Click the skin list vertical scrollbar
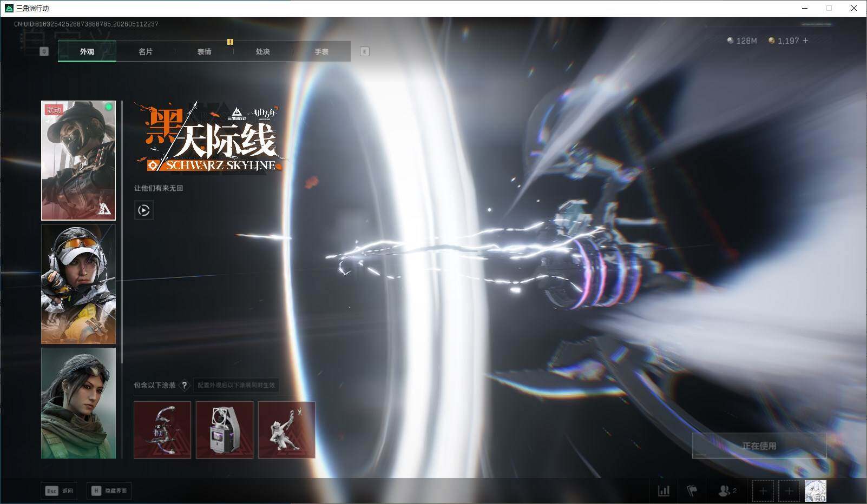The width and height of the screenshot is (867, 504). pos(122,233)
